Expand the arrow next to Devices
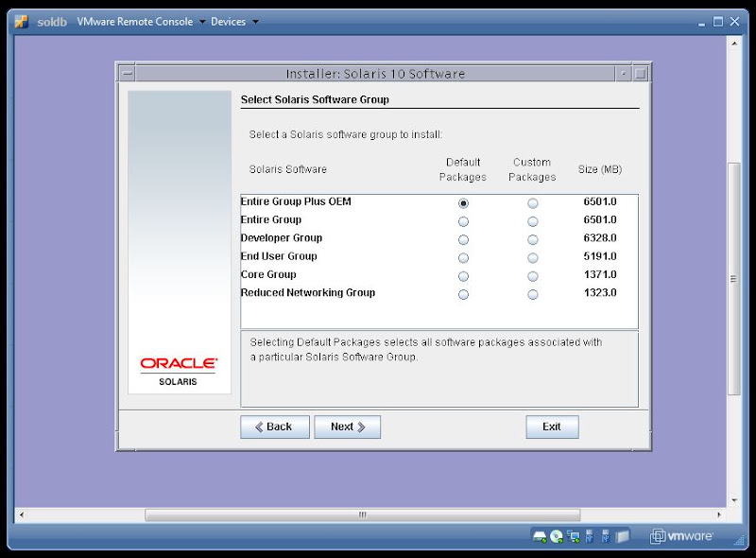 (x=255, y=22)
